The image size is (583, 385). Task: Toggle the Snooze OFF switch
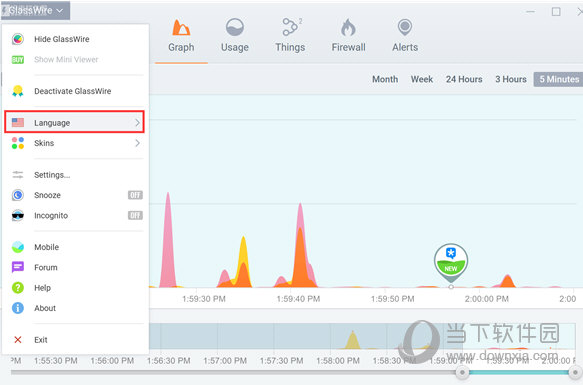pyautogui.click(x=135, y=195)
